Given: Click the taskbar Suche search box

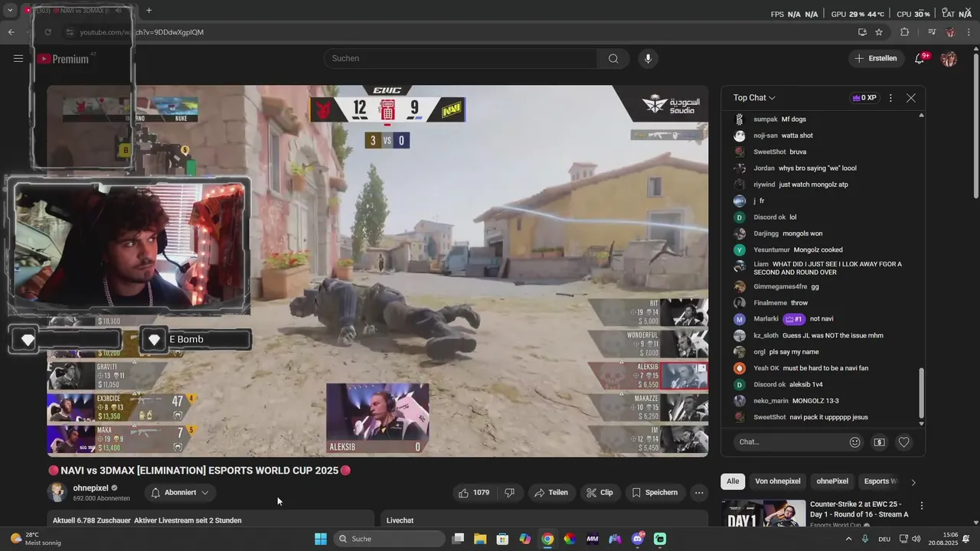Looking at the screenshot, I should coord(387,539).
